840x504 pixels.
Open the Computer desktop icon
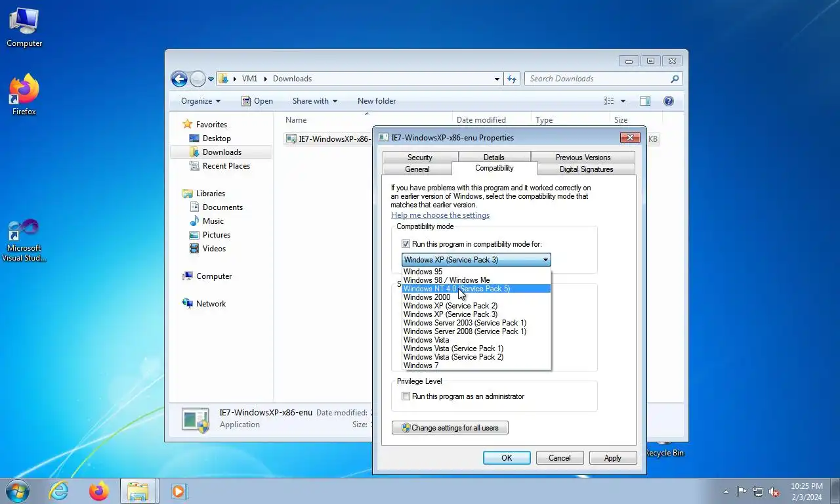pos(24,28)
